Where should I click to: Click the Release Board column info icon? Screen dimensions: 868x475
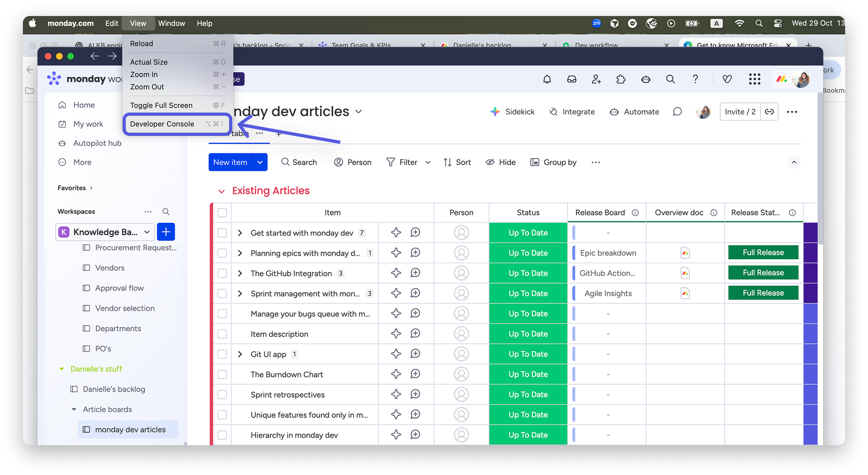pyautogui.click(x=635, y=213)
